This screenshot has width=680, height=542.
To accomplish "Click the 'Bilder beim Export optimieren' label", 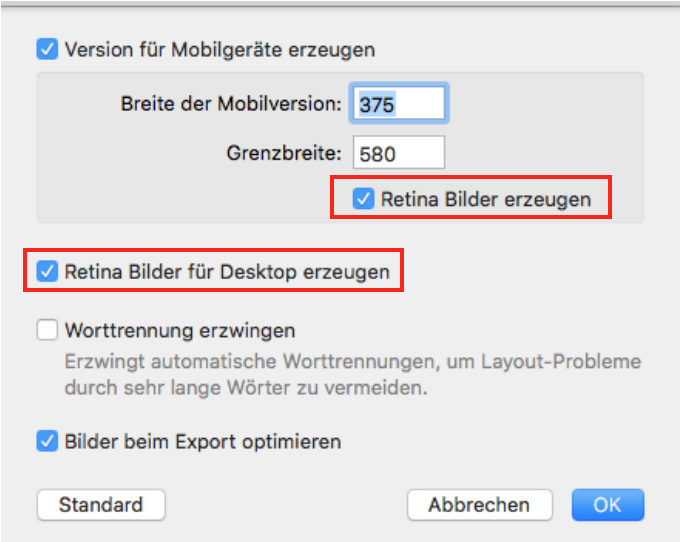I will click(x=203, y=442).
